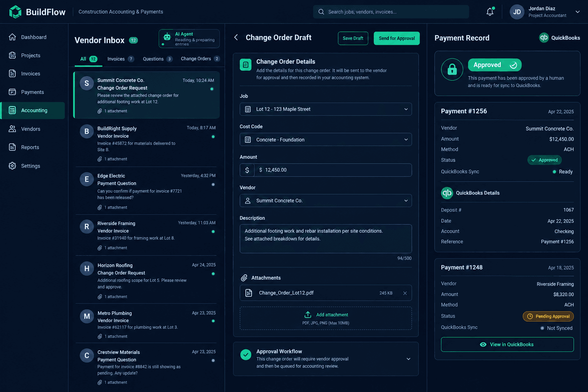Click Change_Order_Lot12.pdf file icon
This screenshot has width=588, height=392.
249,293
